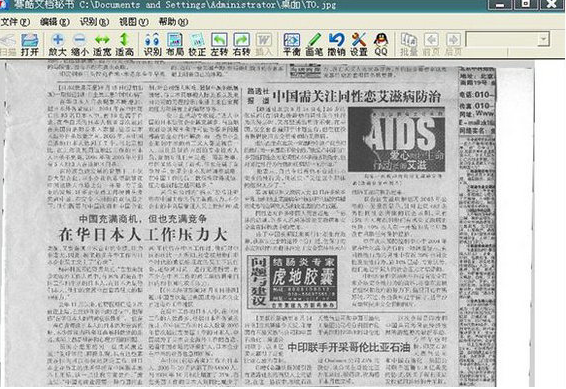This screenshot has width=566, height=389.
Task: Open 设置 settings tool icon
Action: click(x=359, y=45)
